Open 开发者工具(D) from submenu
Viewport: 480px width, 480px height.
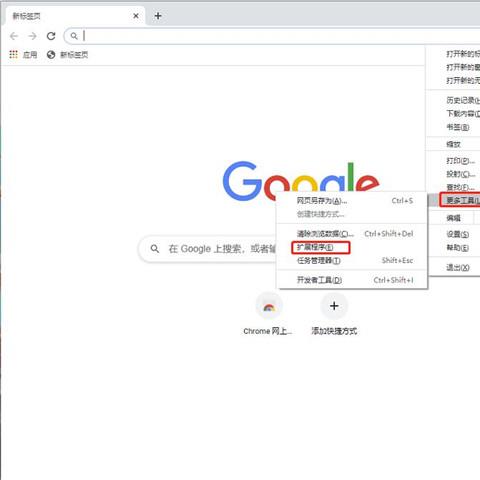pyautogui.click(x=353, y=280)
